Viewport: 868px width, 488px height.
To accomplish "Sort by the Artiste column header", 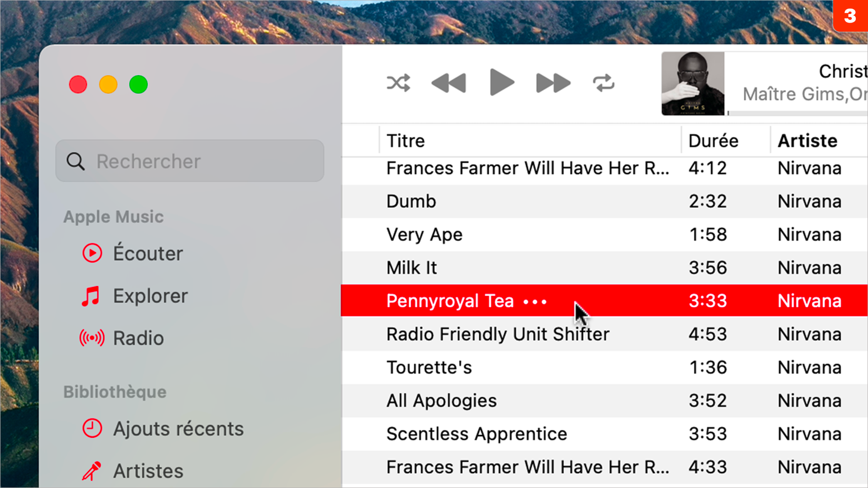I will tap(807, 141).
